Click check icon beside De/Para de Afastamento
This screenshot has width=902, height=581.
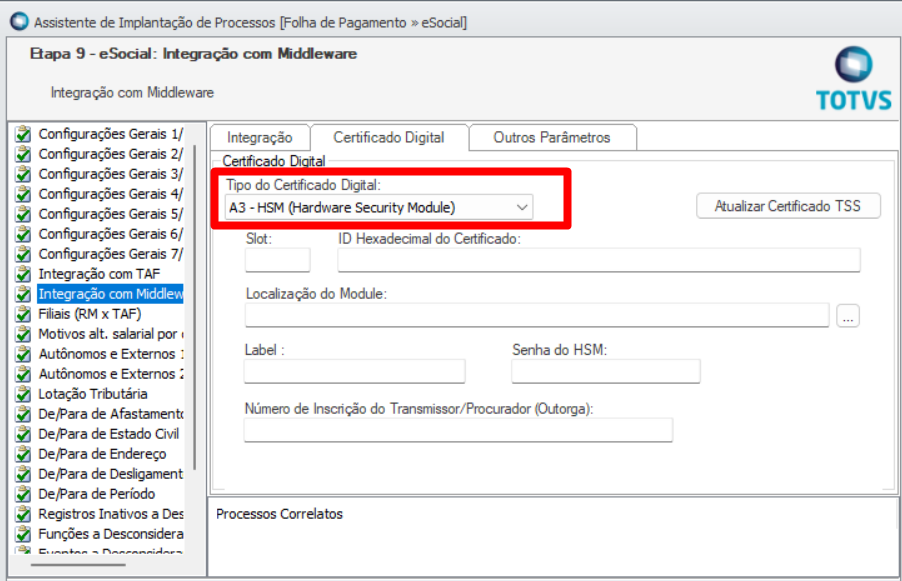pyautogui.click(x=23, y=414)
